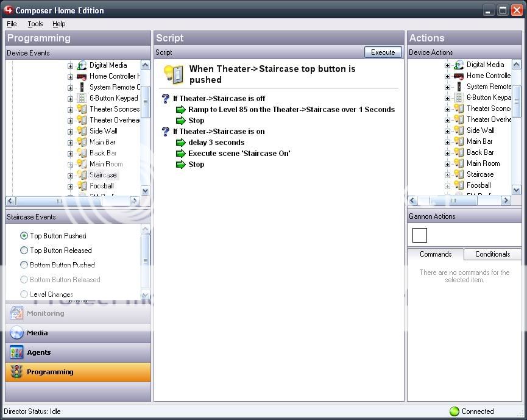Expand the Staircase node in Device Events
The height and width of the screenshot is (420, 527).
click(x=71, y=175)
